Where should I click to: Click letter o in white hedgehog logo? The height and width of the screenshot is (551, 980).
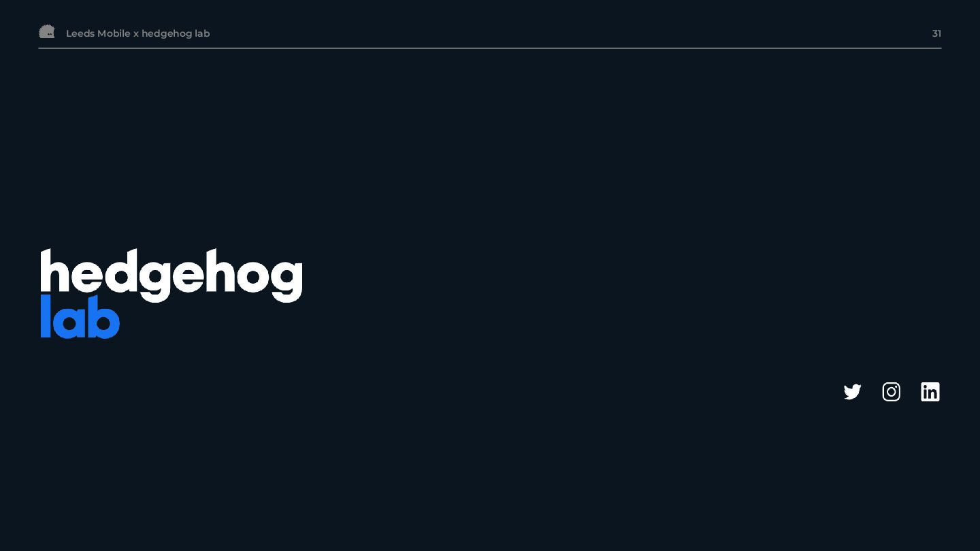tap(252, 275)
